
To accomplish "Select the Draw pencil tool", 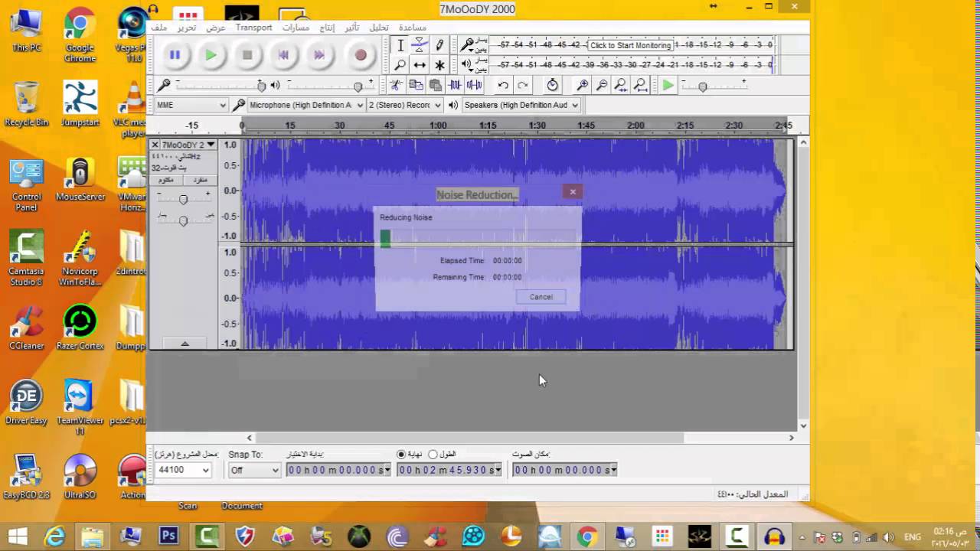I will click(439, 46).
